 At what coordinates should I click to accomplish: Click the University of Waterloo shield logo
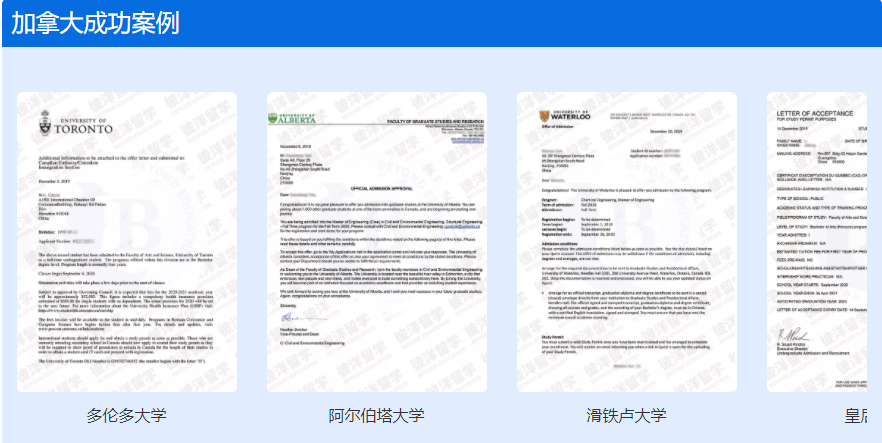coord(543,116)
